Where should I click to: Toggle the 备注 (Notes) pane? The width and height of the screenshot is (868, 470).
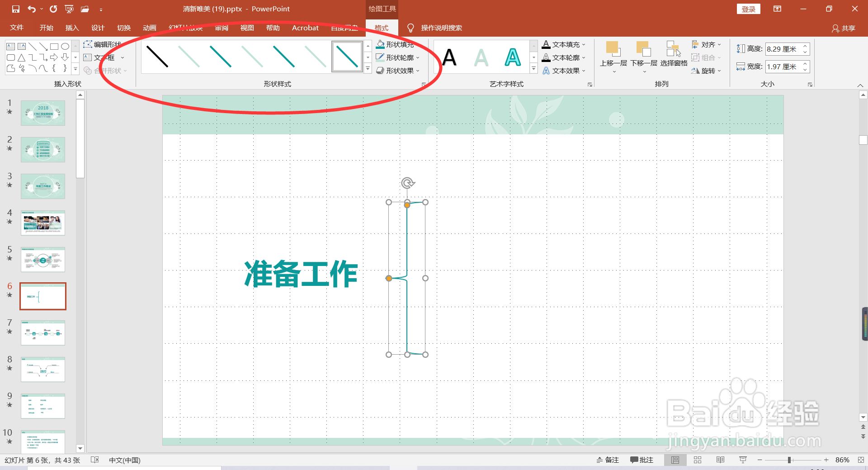point(608,460)
